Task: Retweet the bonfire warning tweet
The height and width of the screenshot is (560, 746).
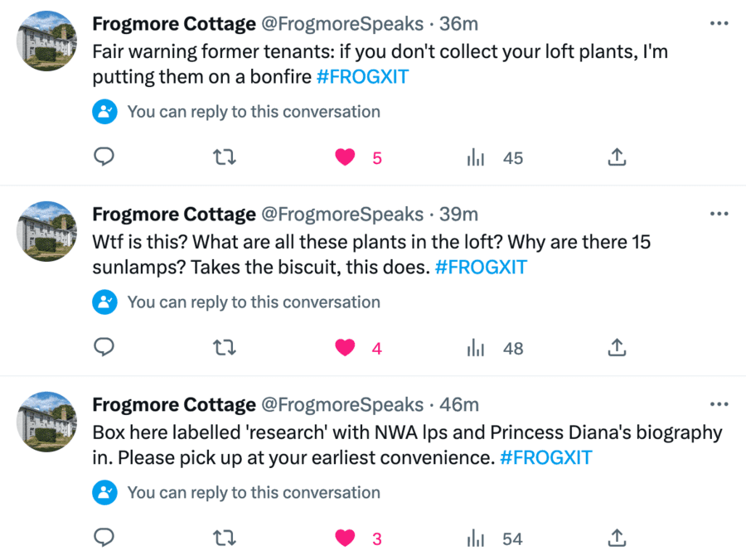Action: click(x=225, y=157)
